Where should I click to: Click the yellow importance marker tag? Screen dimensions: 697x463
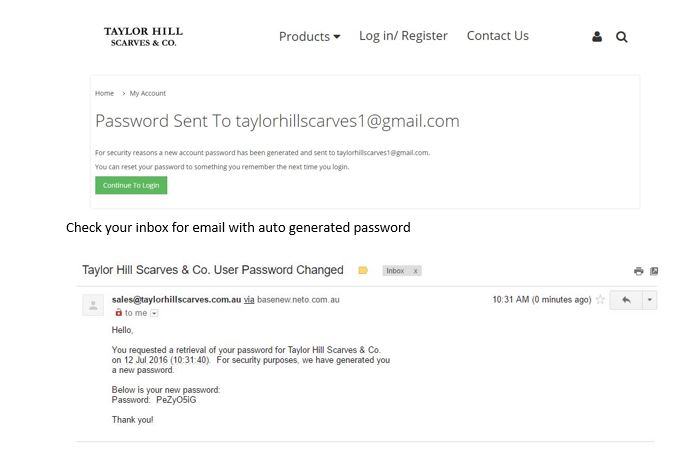coord(363,270)
